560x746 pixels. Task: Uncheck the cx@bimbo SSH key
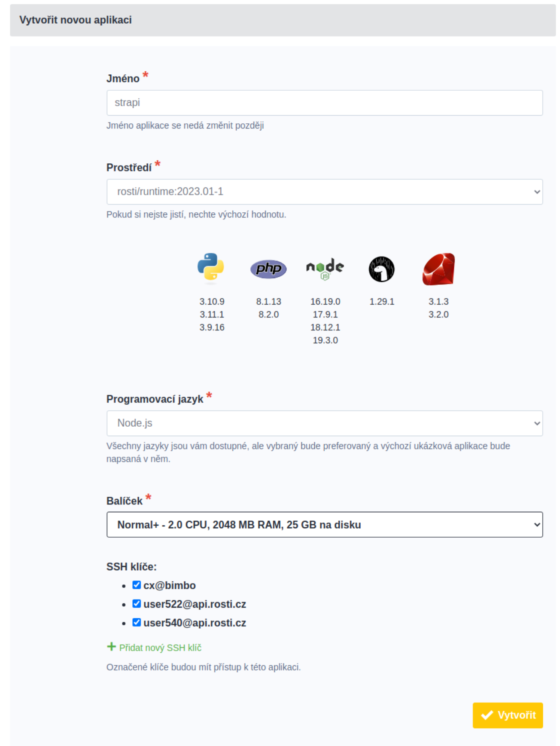137,585
